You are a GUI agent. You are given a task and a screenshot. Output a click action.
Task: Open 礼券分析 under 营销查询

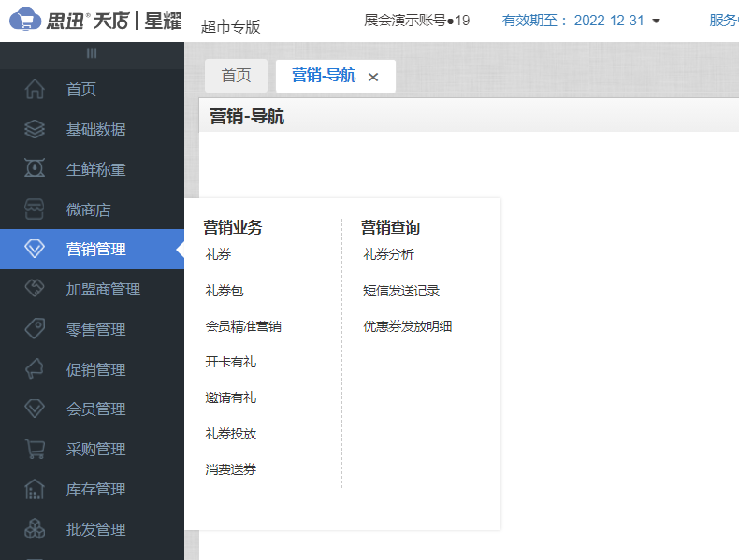(388, 254)
